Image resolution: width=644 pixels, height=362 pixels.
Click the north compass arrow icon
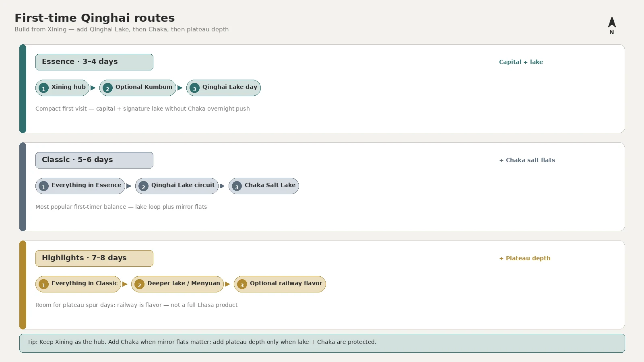pos(612,22)
